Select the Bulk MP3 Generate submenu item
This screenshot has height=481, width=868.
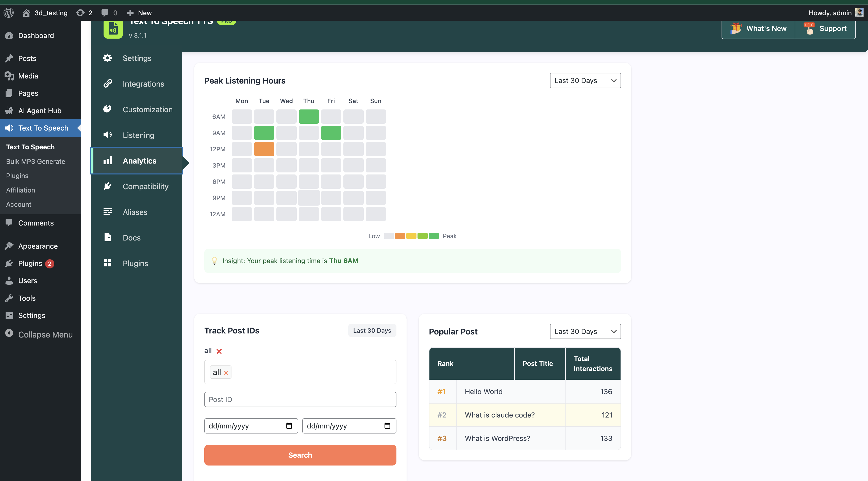(35, 161)
